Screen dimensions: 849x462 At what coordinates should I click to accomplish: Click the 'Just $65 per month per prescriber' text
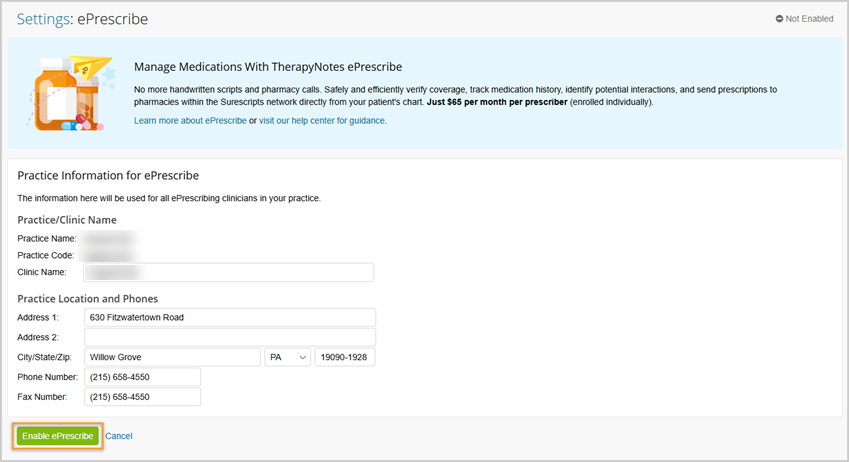(497, 102)
